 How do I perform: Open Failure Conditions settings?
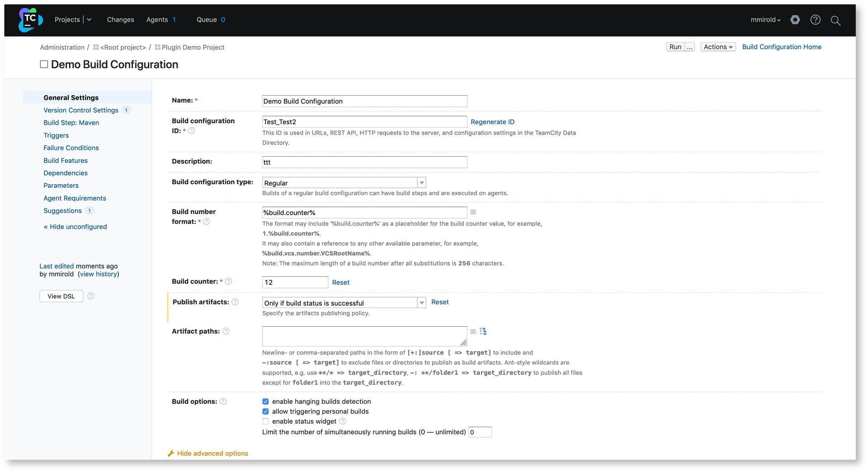point(71,148)
